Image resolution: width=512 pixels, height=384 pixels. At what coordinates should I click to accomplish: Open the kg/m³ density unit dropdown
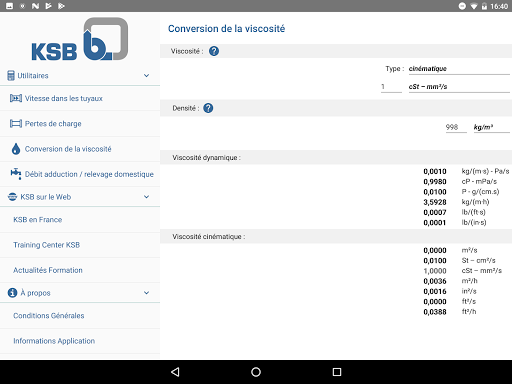pos(492,127)
